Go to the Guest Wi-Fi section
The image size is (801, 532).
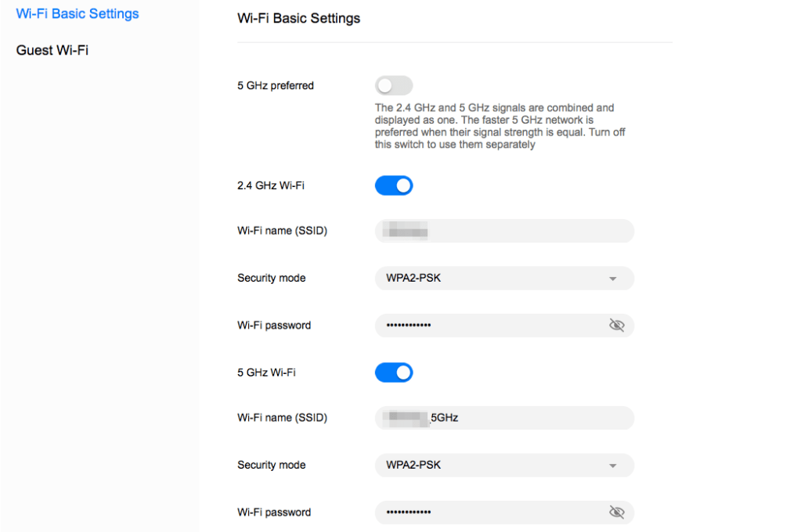52,51
